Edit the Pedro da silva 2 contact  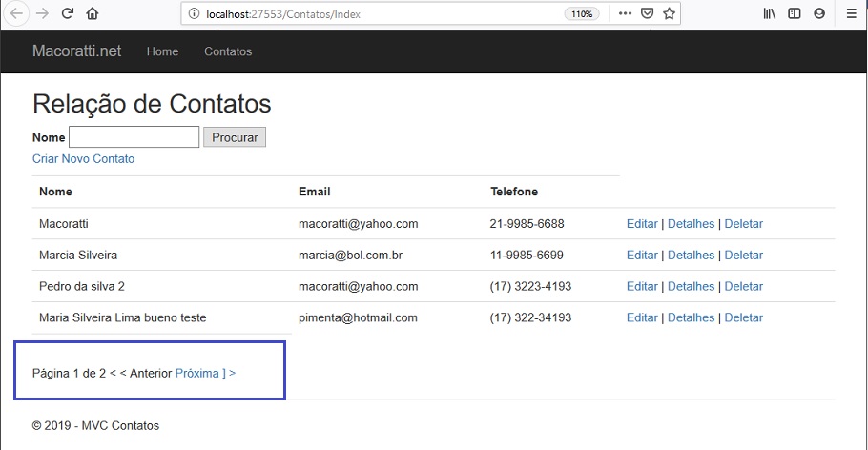(642, 286)
